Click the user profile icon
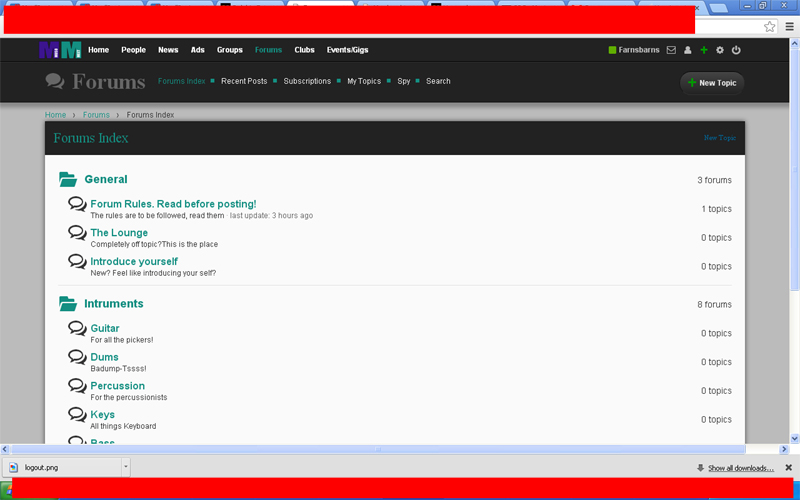This screenshot has height=500, width=800. click(x=687, y=50)
